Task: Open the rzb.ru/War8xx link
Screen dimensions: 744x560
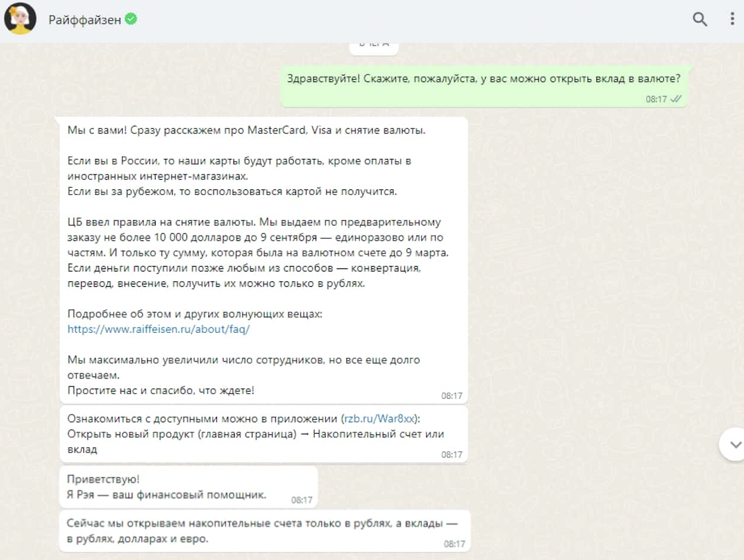Action: click(379, 419)
